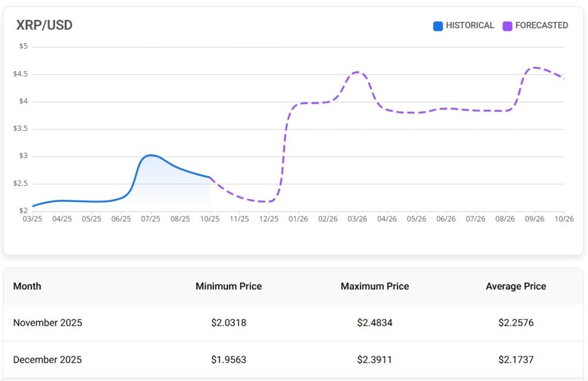This screenshot has height=381, width=588.
Task: Click the purple FORECASTED legend swatch
Action: (x=507, y=26)
